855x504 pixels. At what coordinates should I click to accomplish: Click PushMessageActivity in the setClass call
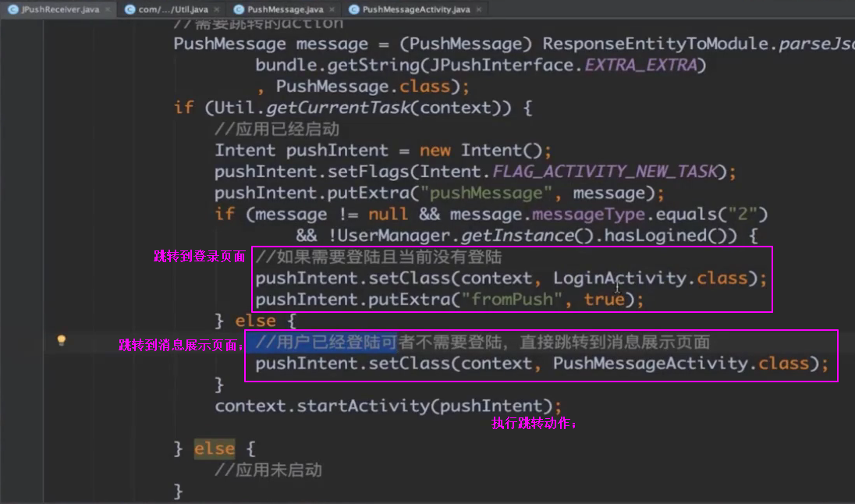click(x=651, y=364)
